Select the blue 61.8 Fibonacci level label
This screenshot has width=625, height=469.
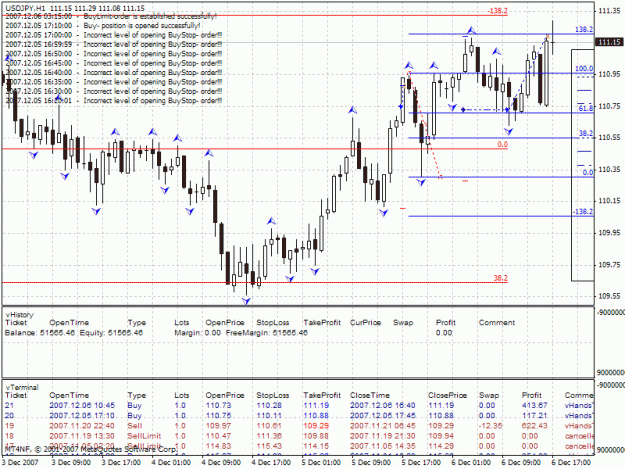586,108
